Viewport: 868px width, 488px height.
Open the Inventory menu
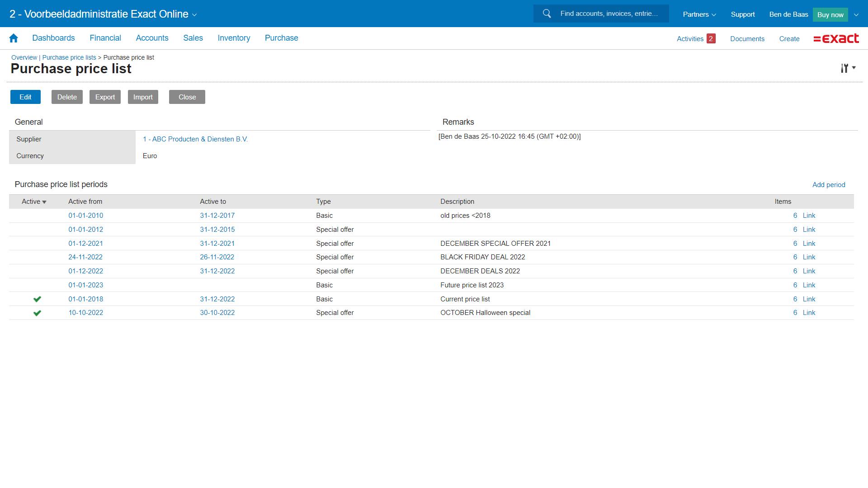(234, 38)
